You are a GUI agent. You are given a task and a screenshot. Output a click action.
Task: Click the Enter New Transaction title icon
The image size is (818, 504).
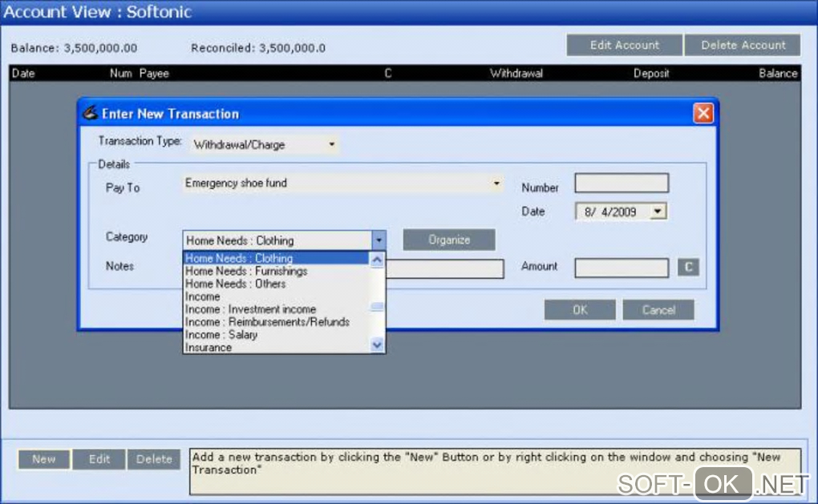(91, 113)
